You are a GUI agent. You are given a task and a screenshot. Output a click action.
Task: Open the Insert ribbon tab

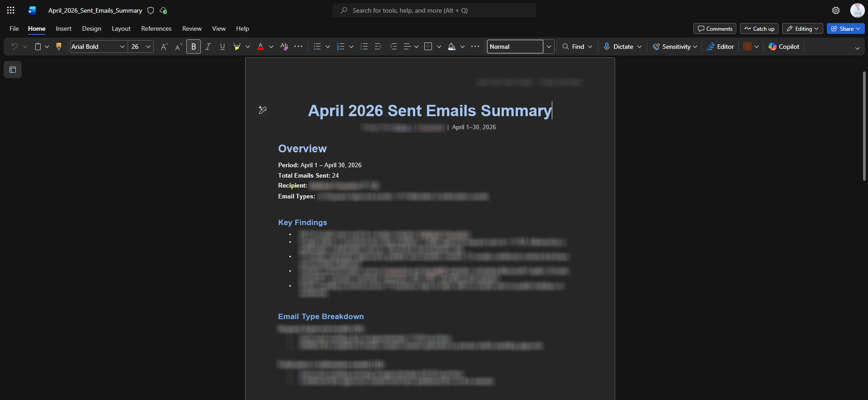63,28
